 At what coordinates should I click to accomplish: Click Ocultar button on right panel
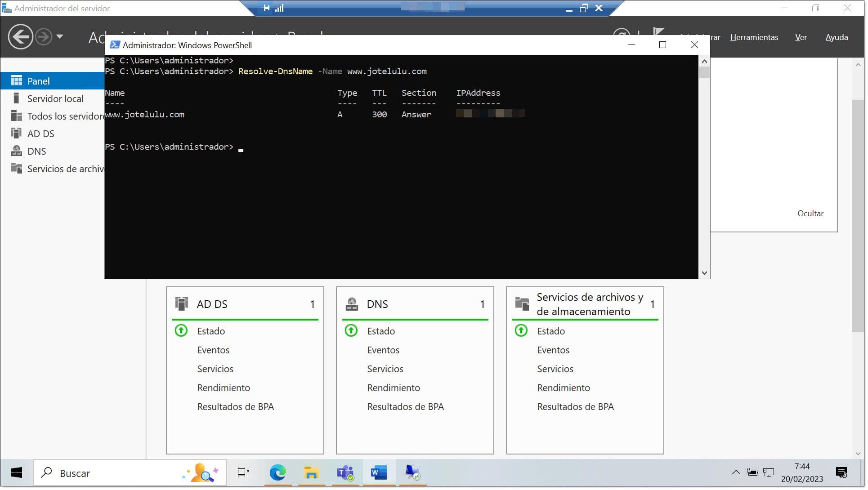[810, 214]
